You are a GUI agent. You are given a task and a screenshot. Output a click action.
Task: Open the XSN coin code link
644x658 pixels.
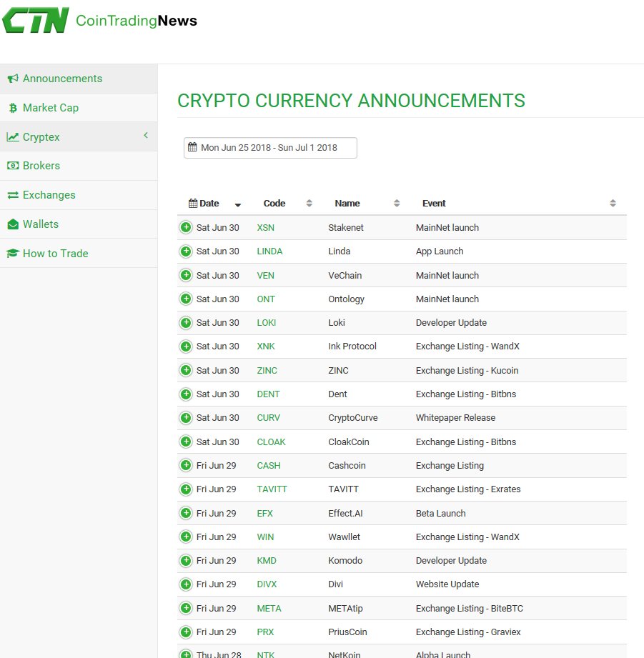pyautogui.click(x=266, y=227)
